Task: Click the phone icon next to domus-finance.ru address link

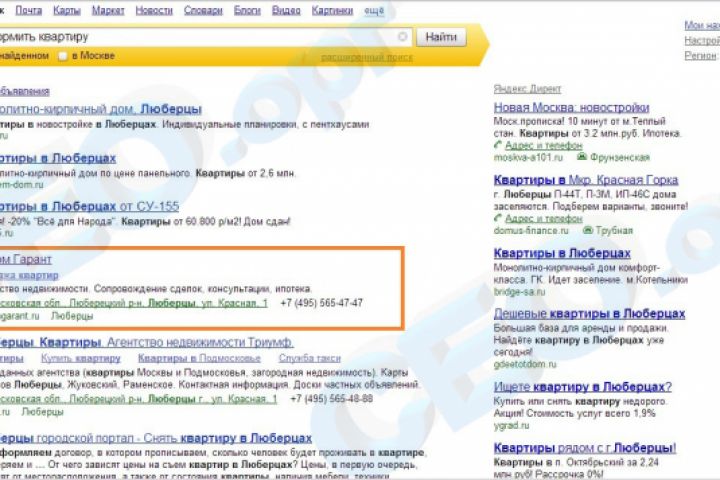Action: 498,218
